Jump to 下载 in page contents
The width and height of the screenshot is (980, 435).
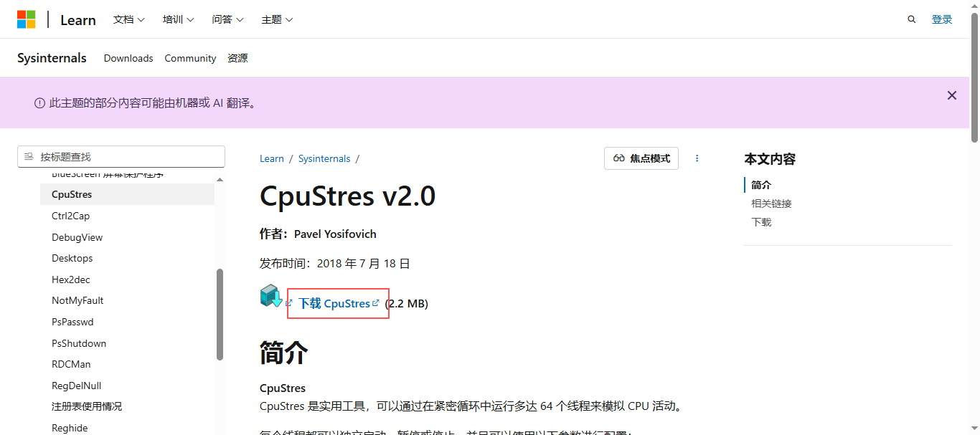[x=761, y=222]
